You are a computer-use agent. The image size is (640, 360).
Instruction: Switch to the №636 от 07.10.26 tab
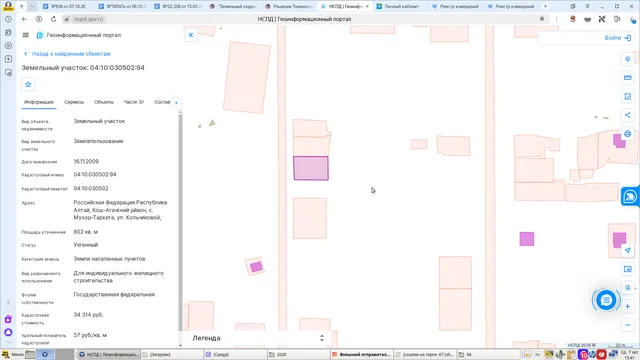pos(67,6)
